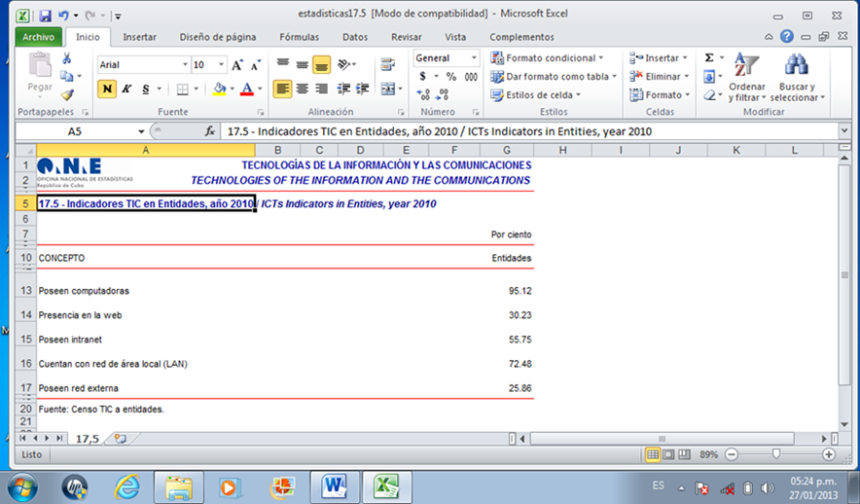Click the AutoSum sigma icon

[709, 58]
